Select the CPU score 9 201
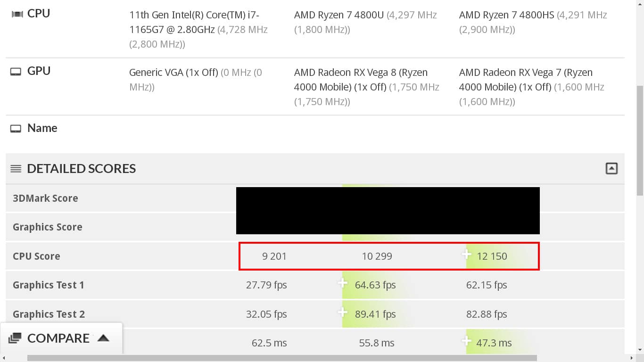 click(x=274, y=256)
